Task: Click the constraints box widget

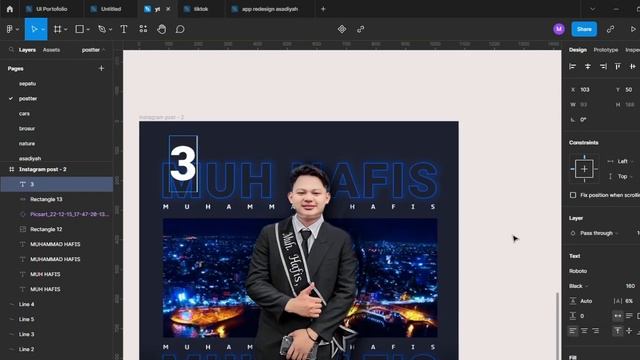Action: (x=584, y=169)
